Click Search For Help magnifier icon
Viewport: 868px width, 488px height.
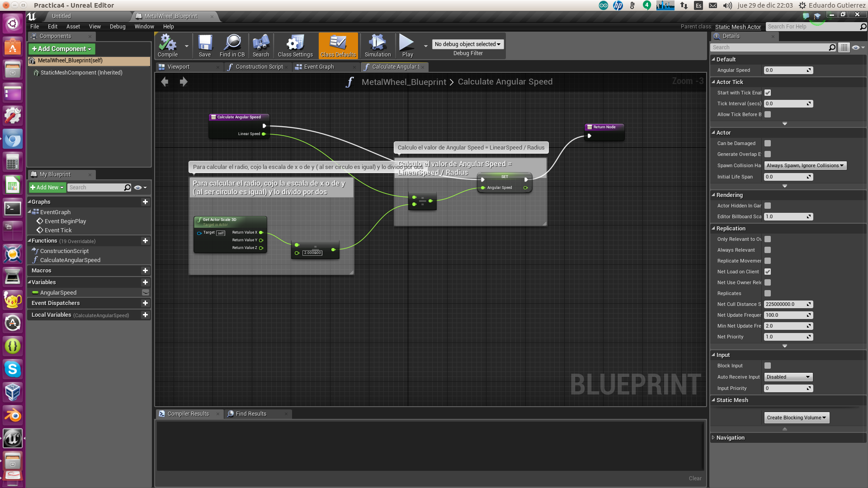point(863,27)
